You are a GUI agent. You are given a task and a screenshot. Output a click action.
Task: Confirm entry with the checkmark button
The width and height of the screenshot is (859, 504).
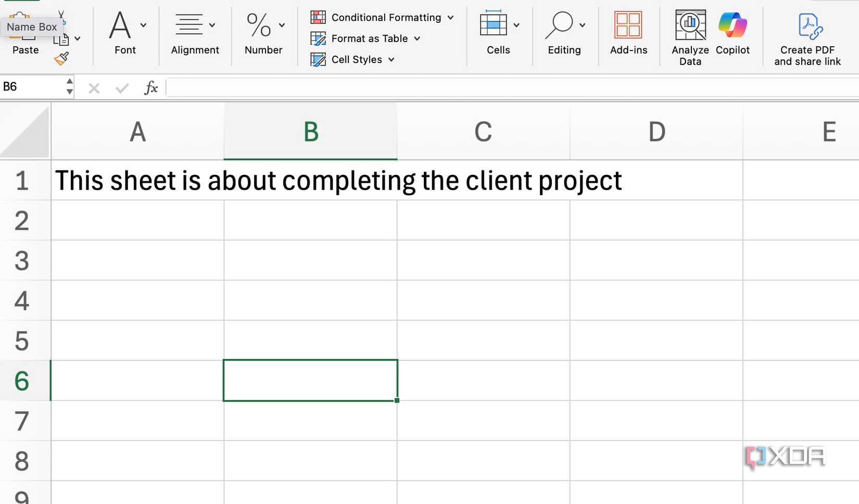coord(122,87)
